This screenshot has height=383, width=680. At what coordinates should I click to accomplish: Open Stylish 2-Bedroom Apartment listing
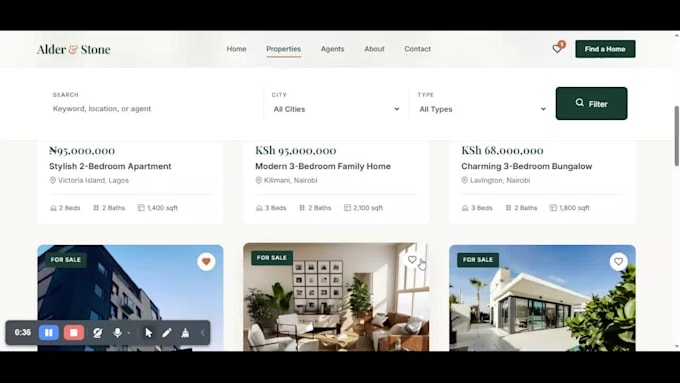pyautogui.click(x=110, y=166)
